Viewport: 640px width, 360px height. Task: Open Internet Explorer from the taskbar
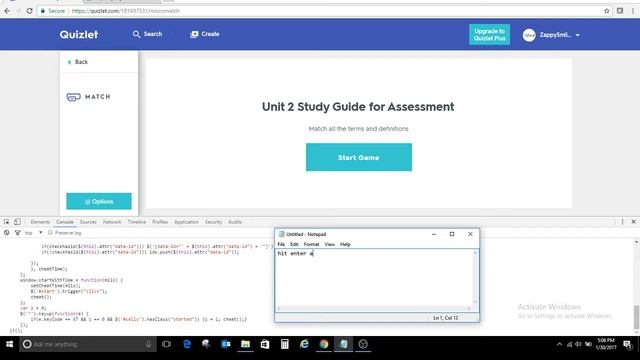pos(304,344)
